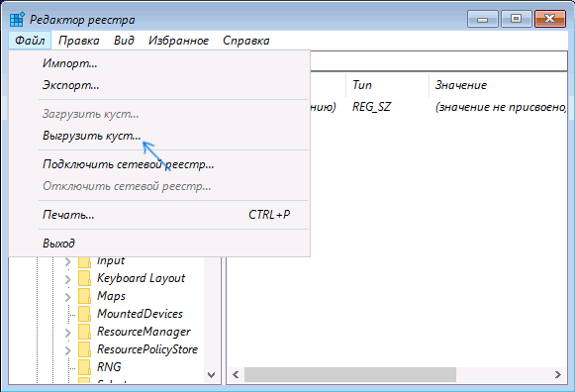Expand the Maps tree node

[x=68, y=297]
